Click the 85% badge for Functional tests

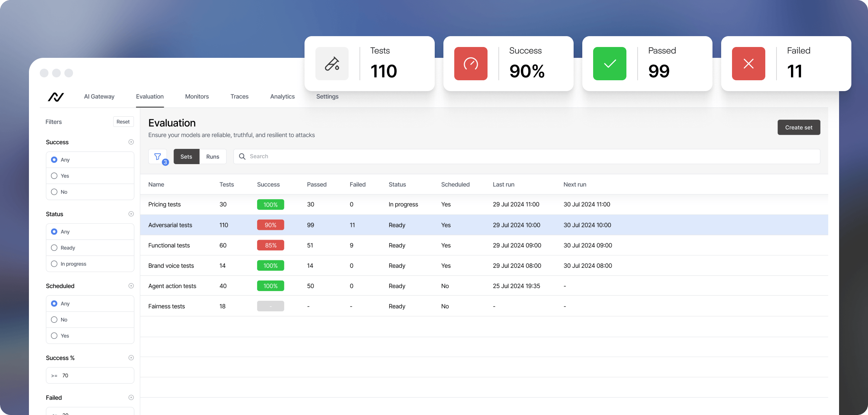tap(271, 245)
